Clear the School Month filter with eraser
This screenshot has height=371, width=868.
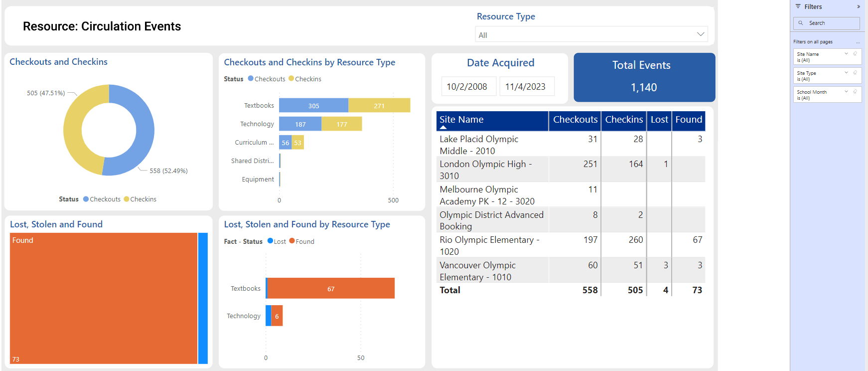click(x=855, y=92)
